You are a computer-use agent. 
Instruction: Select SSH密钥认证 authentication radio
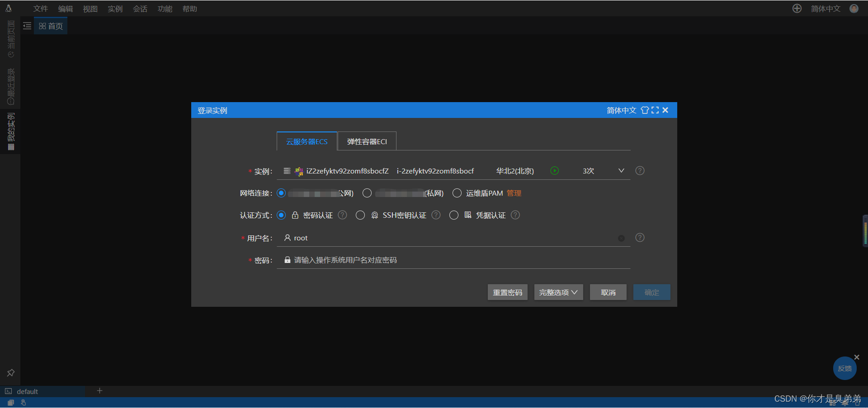click(360, 215)
